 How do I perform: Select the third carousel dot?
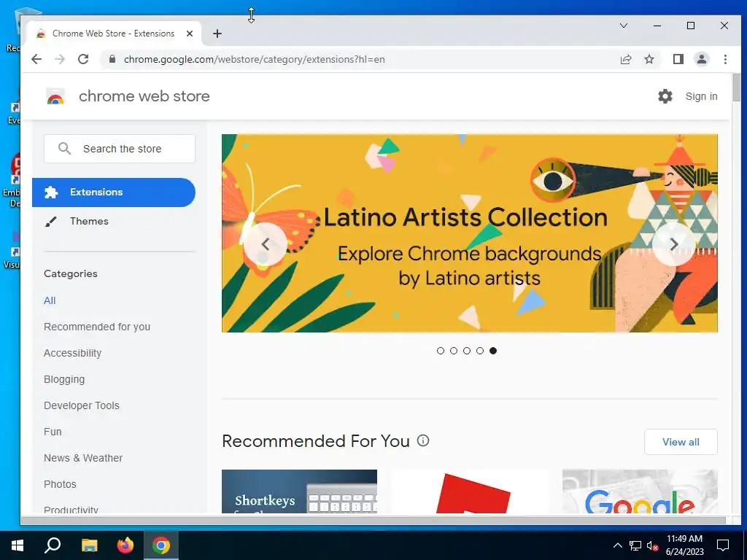click(467, 351)
